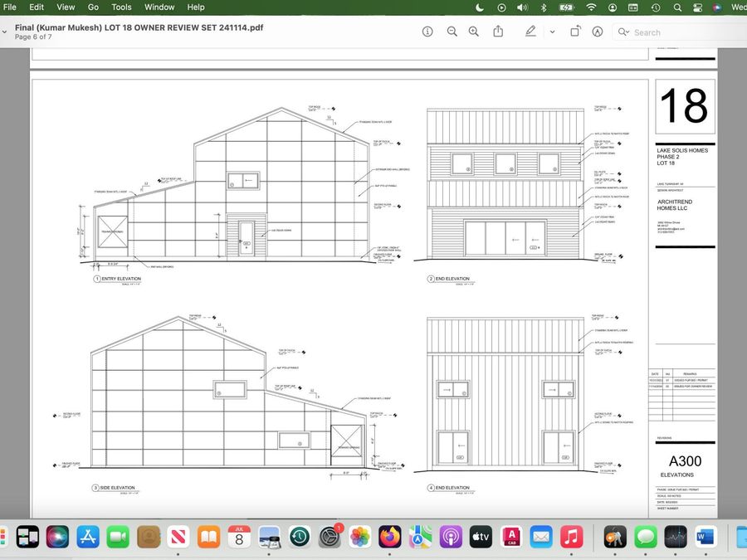Open the PDF inspector info icon
The height and width of the screenshot is (560, 747).
click(427, 32)
